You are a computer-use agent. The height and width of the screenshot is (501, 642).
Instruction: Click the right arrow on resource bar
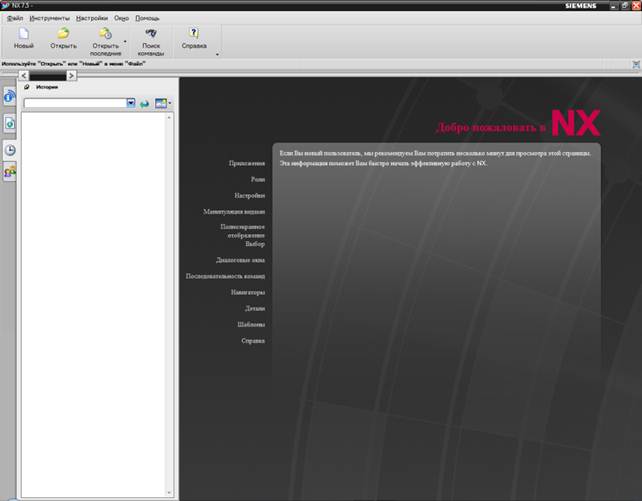(x=71, y=75)
